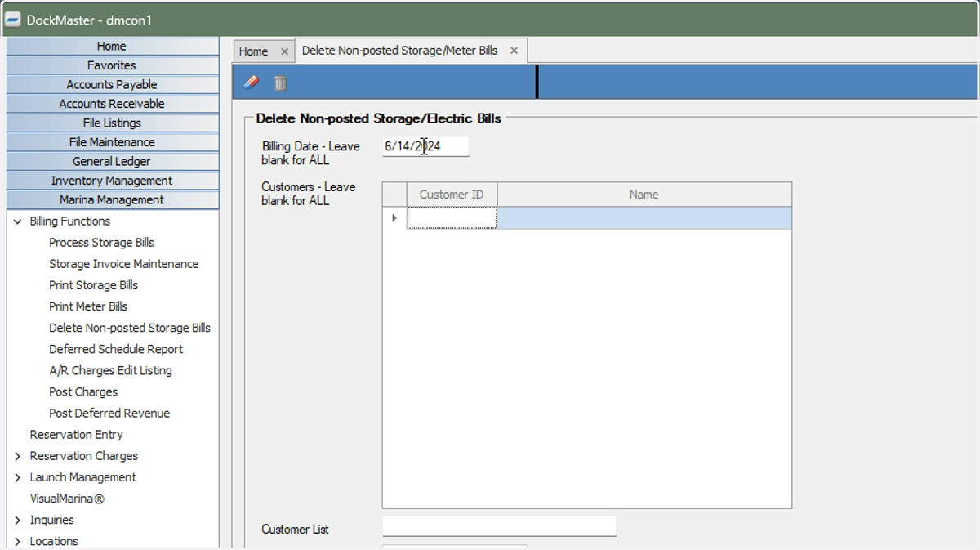Click the DockMaster app icon in title bar
This screenshot has width=980, height=550.
(13, 20)
